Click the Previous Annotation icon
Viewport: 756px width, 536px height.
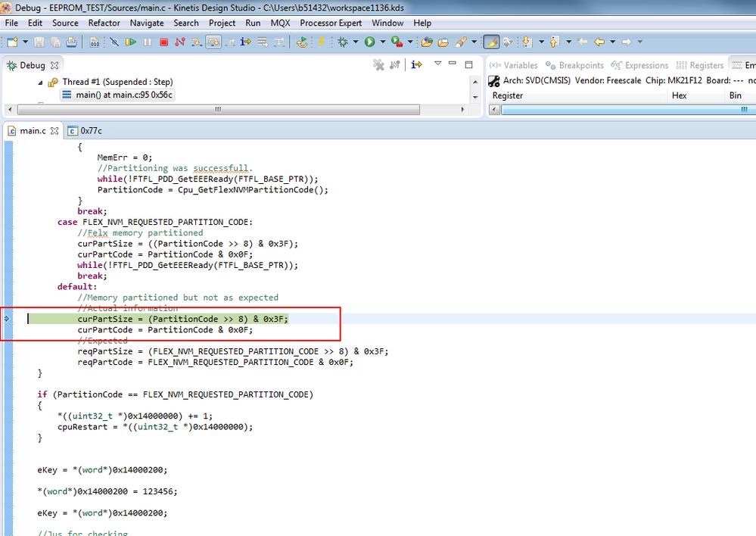[555, 42]
